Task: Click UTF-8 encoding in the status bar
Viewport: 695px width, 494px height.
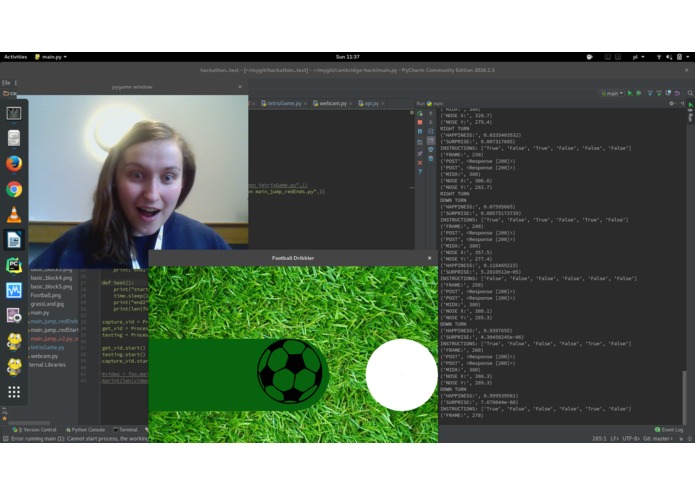Action: coord(630,439)
